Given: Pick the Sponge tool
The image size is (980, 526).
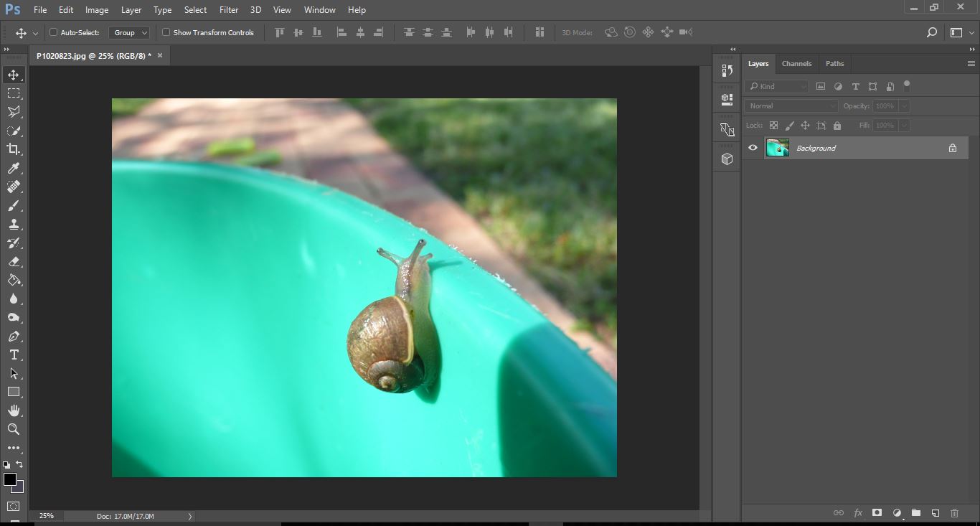Looking at the screenshot, I should (14, 317).
